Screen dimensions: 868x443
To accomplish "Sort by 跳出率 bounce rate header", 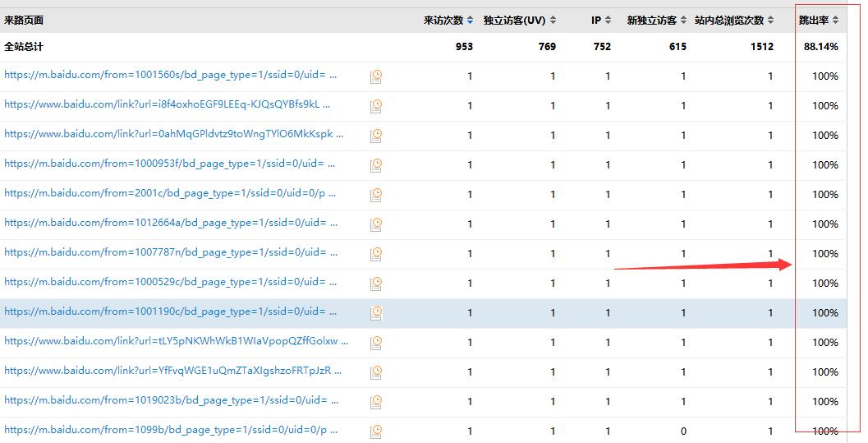I will pos(819,21).
